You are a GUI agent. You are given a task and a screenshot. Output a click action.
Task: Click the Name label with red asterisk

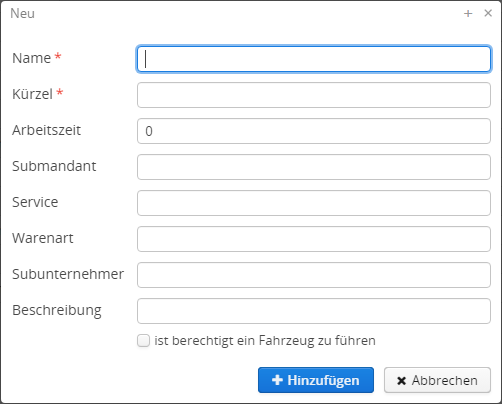37,58
